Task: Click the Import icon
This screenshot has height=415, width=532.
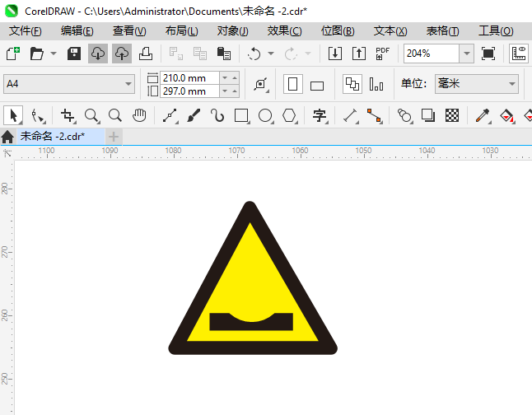Action: tap(335, 54)
